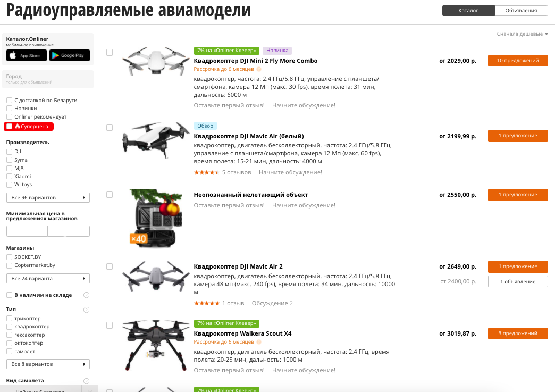Check the квадрокоптер type filter
This screenshot has width=555, height=392.
(10, 327)
